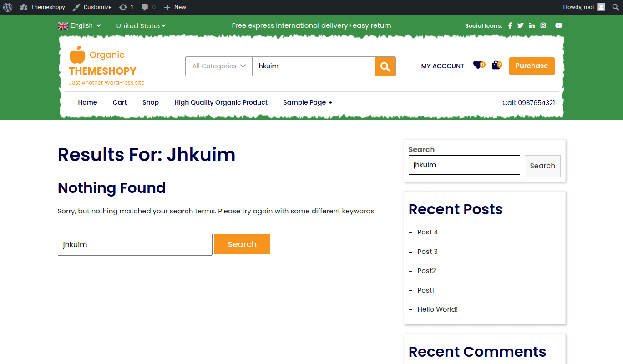Open the shopping bag cart icon
The image size is (623, 364).
click(496, 66)
